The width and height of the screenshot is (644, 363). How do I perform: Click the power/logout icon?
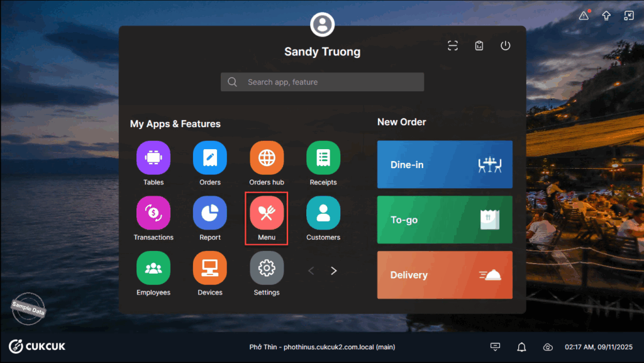pos(505,45)
